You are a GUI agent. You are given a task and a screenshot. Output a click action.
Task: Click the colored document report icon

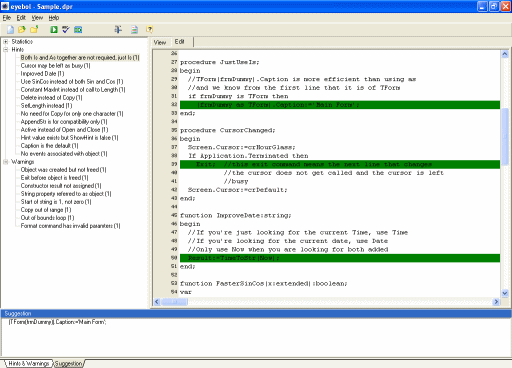tap(134, 30)
